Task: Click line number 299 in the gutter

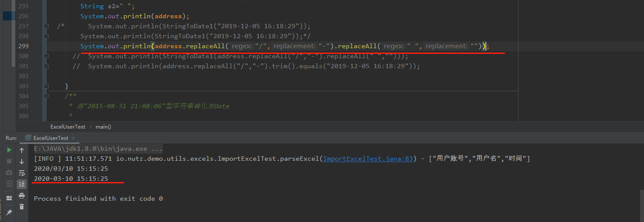Action: click(x=23, y=46)
